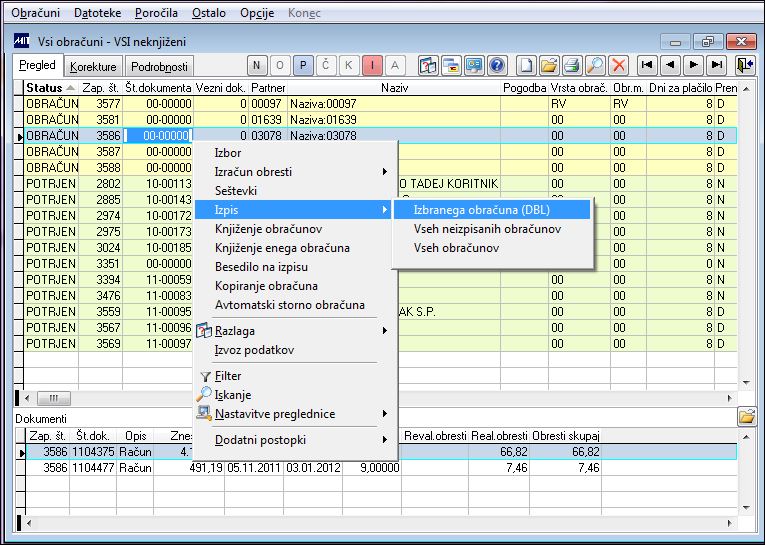This screenshot has width=765, height=545.
Task: Click the red X delete icon
Action: tap(619, 65)
